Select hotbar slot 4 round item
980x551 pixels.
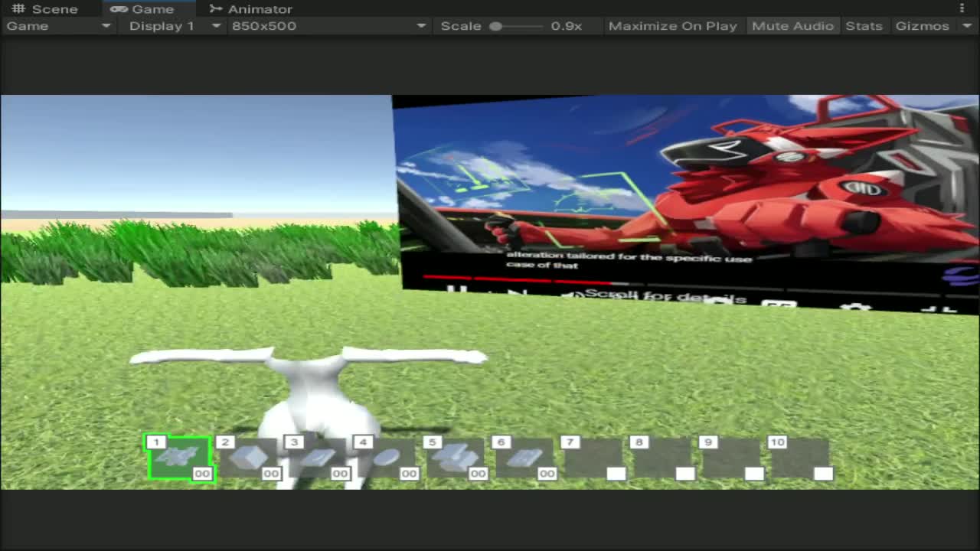click(386, 458)
